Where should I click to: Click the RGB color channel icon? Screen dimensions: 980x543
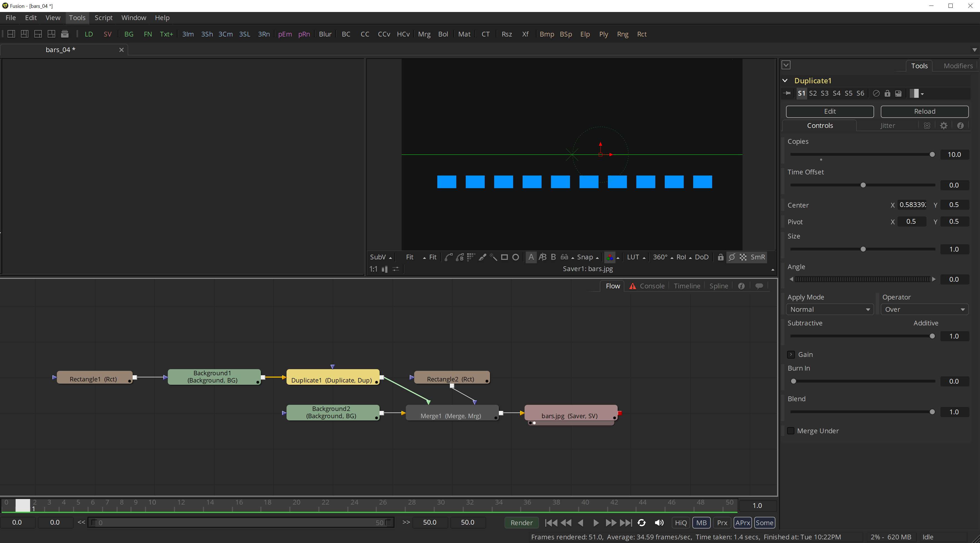[x=610, y=257]
